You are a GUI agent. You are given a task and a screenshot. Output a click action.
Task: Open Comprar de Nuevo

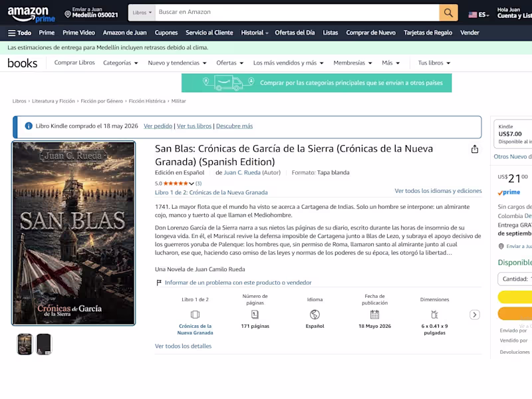coord(371,33)
